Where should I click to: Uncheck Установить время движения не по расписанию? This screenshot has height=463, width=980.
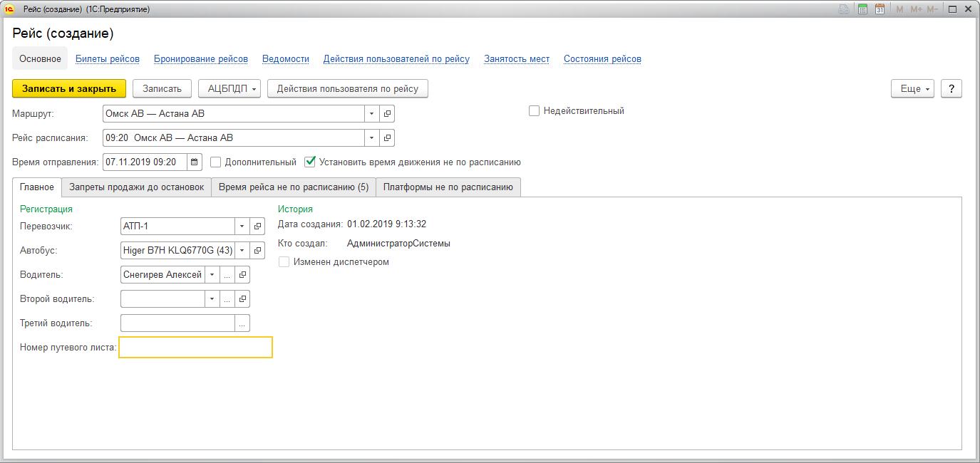[x=310, y=162]
